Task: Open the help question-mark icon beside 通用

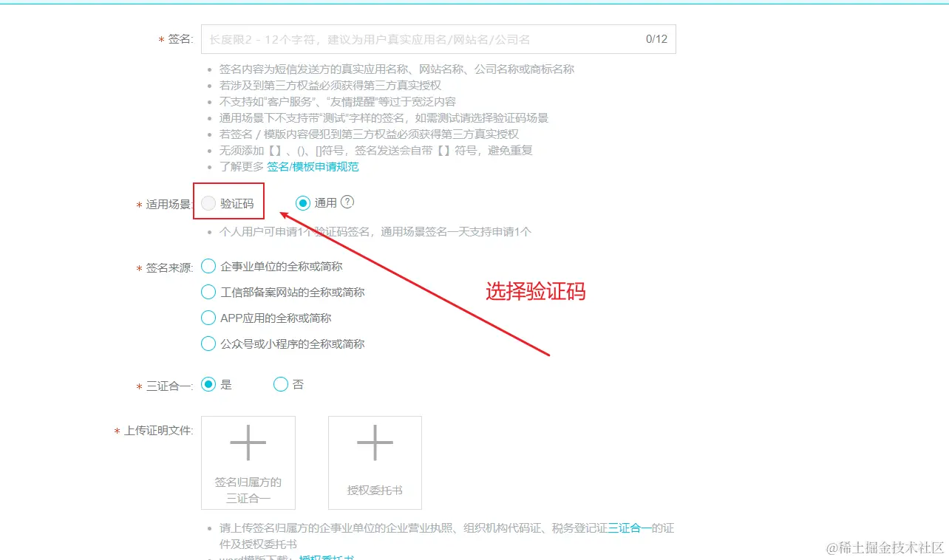Action: (348, 202)
